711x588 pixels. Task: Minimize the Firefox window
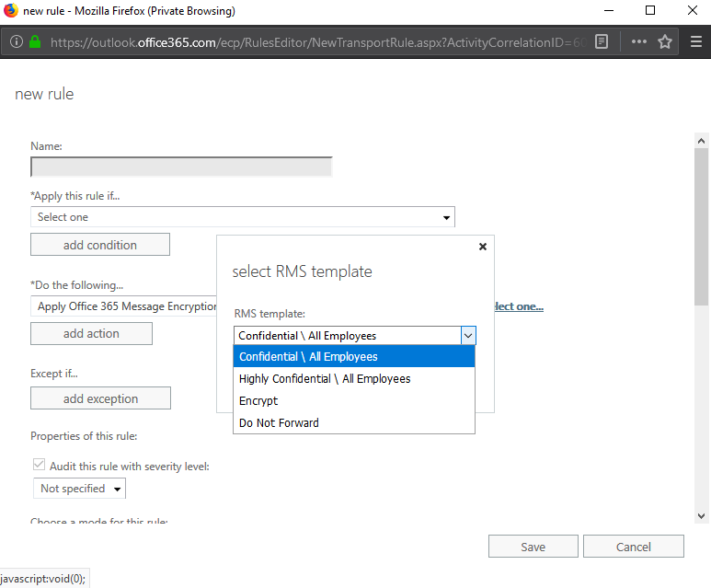(x=609, y=10)
